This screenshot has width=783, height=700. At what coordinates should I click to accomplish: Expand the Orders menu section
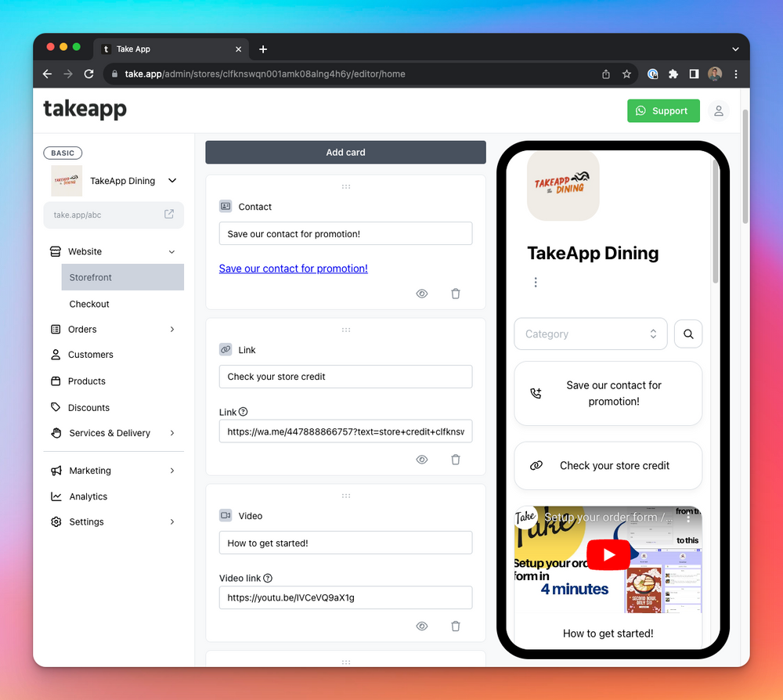[171, 329]
